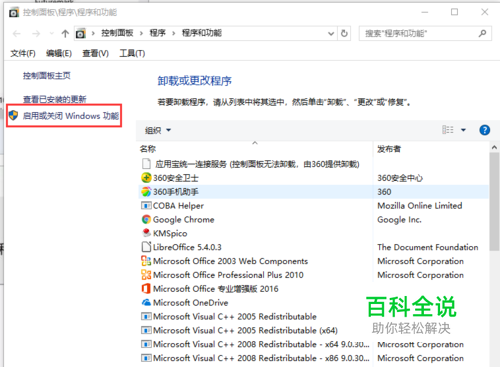Refresh the Programs and Features view
The height and width of the screenshot is (367, 500).
(344, 33)
